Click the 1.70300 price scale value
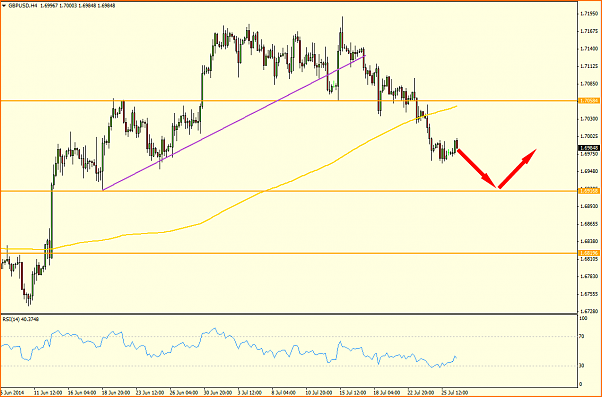Screen dimensions: 602x397 coord(590,119)
